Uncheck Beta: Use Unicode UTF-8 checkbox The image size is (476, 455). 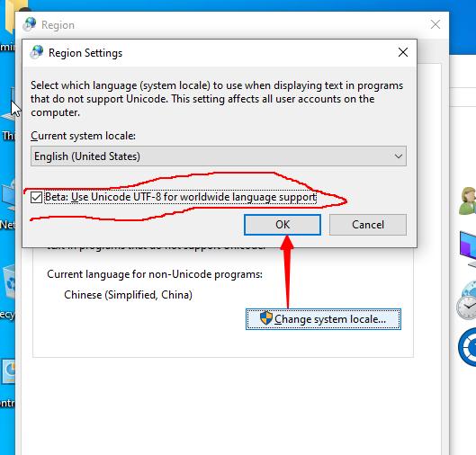[x=36, y=198]
